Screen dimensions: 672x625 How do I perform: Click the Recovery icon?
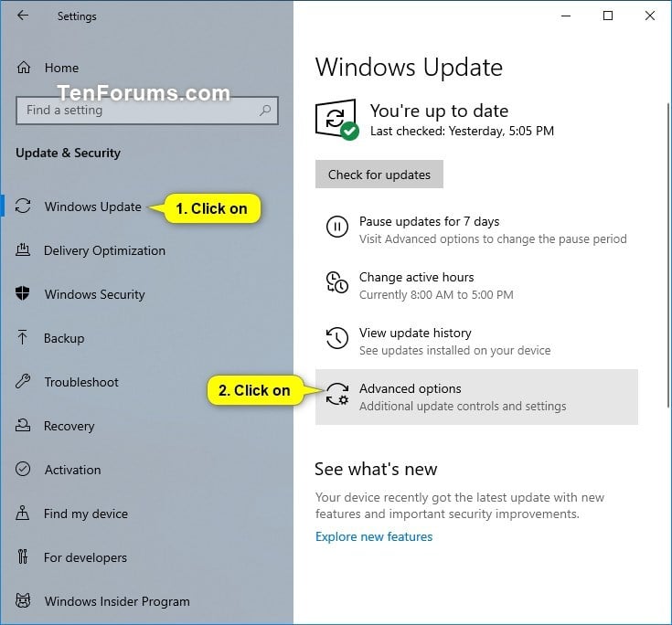click(x=23, y=425)
